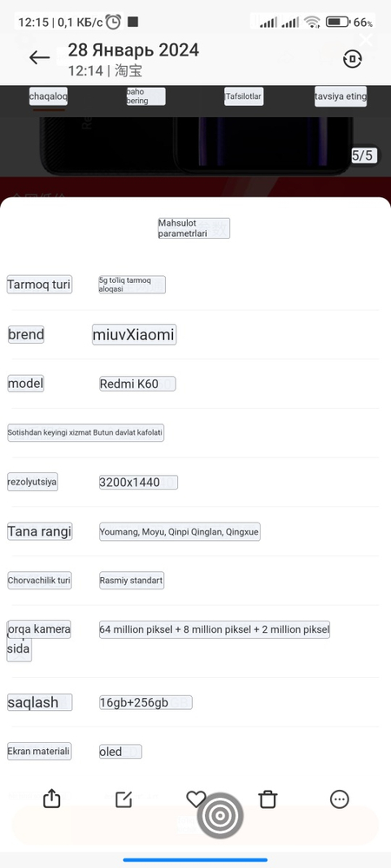
Task: Tap the 3200x1440 resolution value
Action: [x=138, y=482]
